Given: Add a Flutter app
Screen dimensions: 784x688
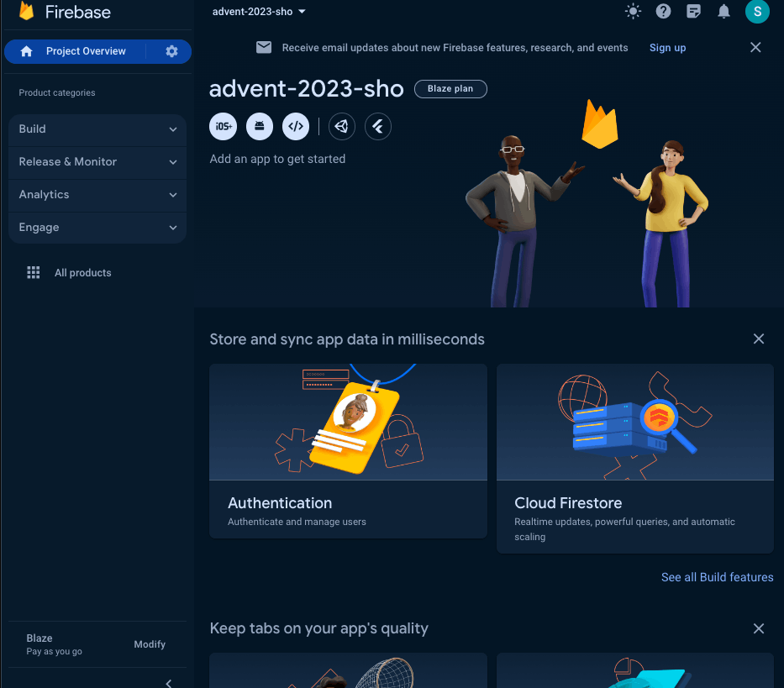Looking at the screenshot, I should [378, 127].
